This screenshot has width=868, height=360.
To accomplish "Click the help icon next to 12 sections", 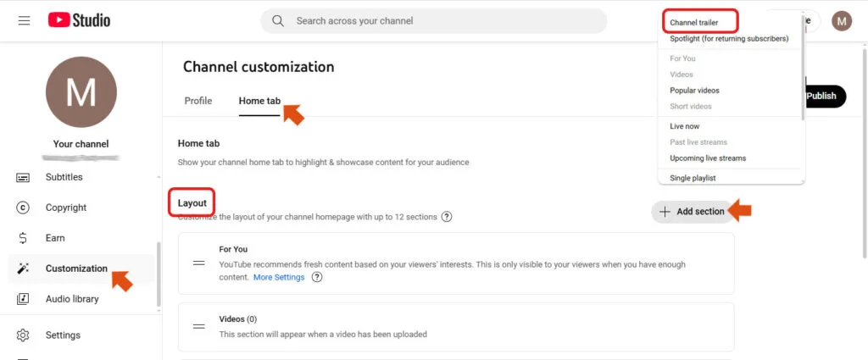I will (447, 217).
